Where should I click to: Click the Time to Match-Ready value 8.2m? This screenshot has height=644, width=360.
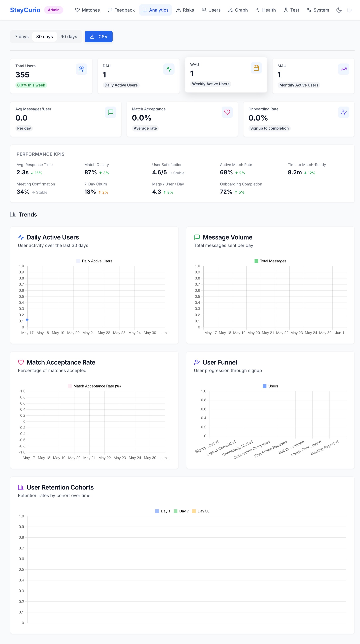pos(295,172)
